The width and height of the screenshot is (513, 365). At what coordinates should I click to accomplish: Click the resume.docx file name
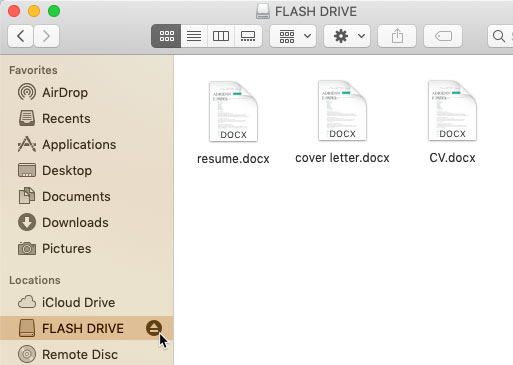[233, 159]
